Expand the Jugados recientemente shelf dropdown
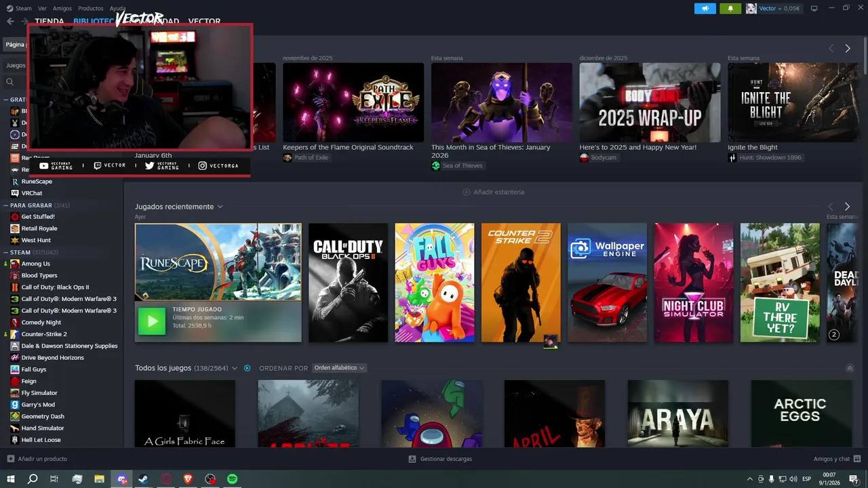The width and height of the screenshot is (868, 488). [x=220, y=207]
